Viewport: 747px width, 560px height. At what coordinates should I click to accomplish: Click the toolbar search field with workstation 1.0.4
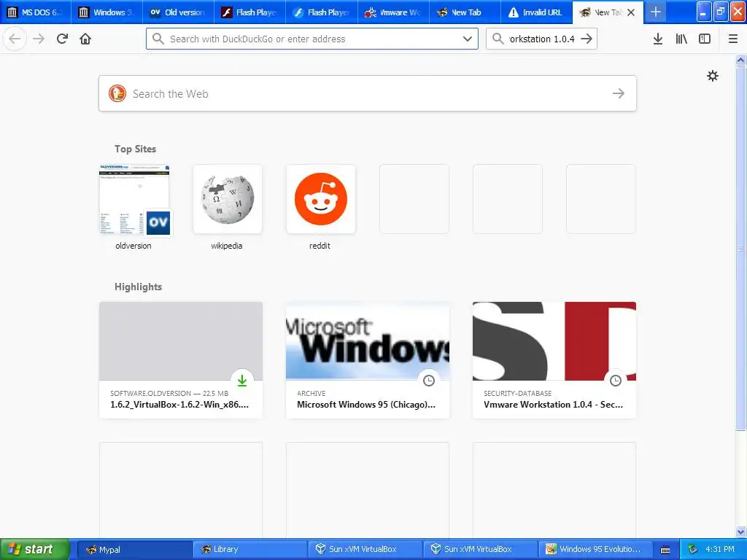click(541, 39)
